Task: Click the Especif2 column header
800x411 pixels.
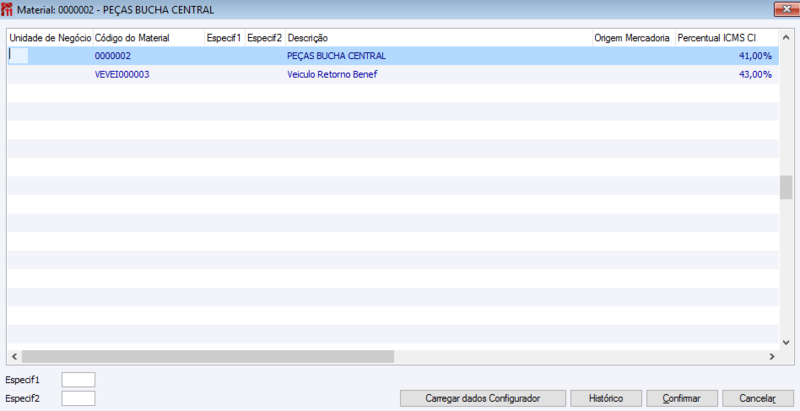Action: [265, 38]
